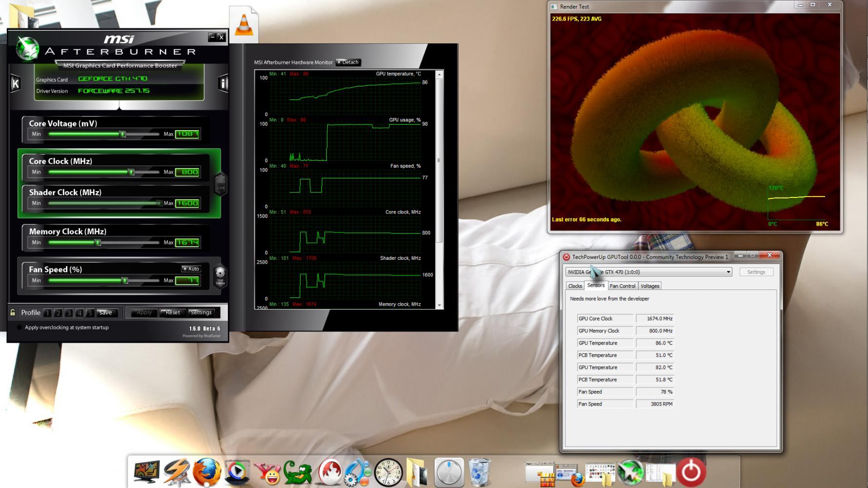Open the info i button in Afterburner
Screen dimensions: 868x488
(x=223, y=83)
